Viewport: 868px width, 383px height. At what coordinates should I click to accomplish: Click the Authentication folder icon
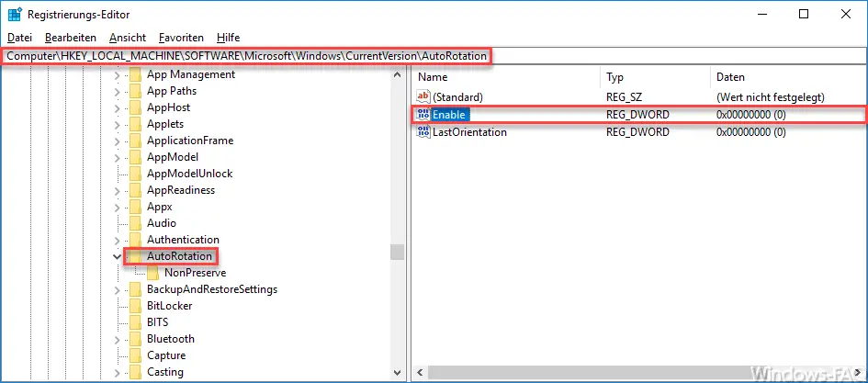pyautogui.click(x=135, y=240)
